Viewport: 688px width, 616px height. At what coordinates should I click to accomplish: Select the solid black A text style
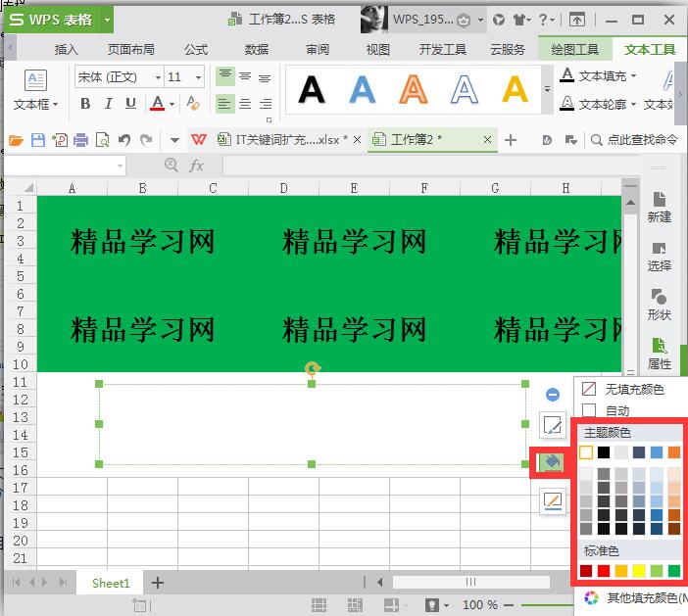[x=312, y=90]
